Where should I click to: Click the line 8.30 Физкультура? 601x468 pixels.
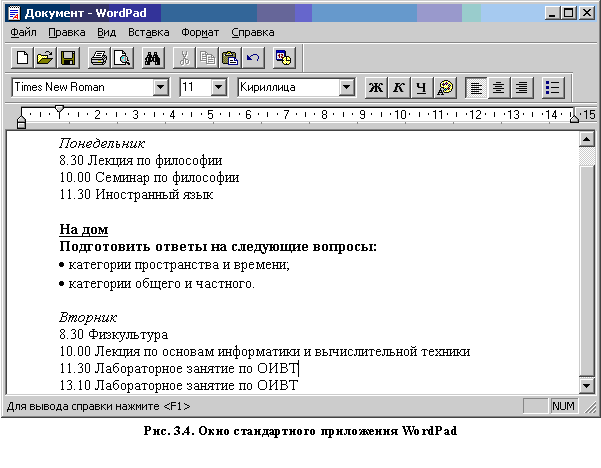click(113, 335)
